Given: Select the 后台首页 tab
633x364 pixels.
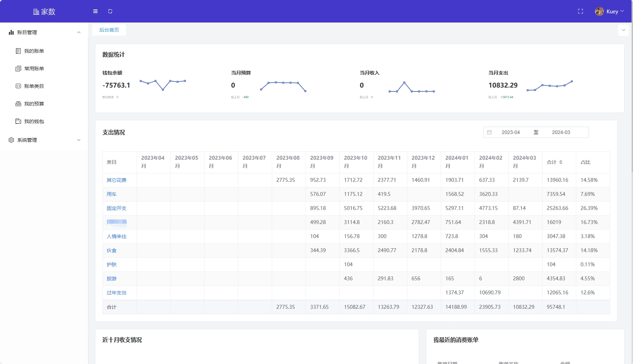Looking at the screenshot, I should point(109,30).
